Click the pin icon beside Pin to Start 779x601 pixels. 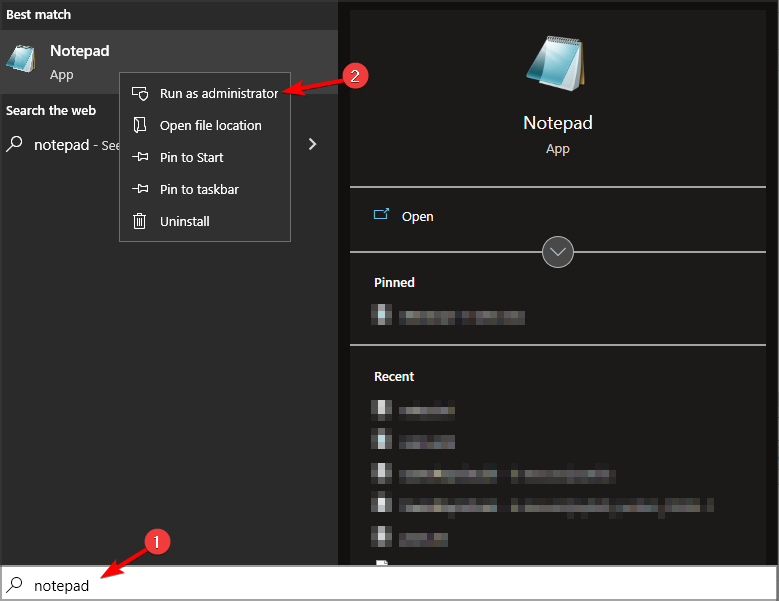point(140,157)
